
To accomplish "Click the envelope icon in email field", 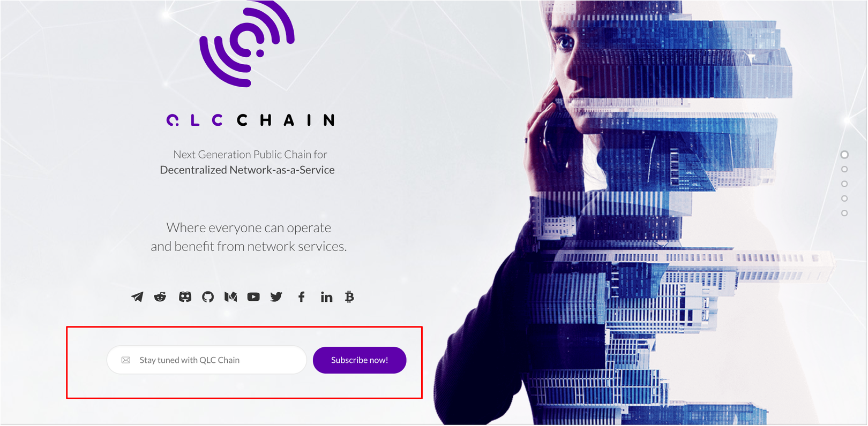I will [126, 360].
